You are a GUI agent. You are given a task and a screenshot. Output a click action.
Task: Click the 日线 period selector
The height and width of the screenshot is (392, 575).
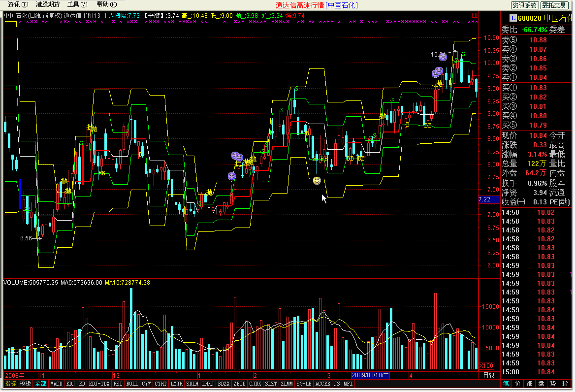tap(489, 375)
